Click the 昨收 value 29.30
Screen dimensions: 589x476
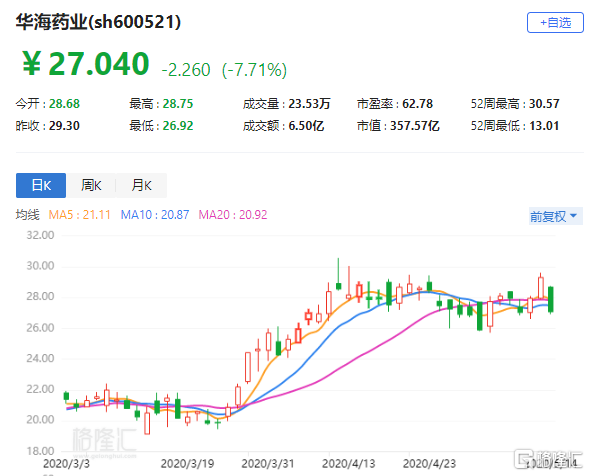(64, 125)
